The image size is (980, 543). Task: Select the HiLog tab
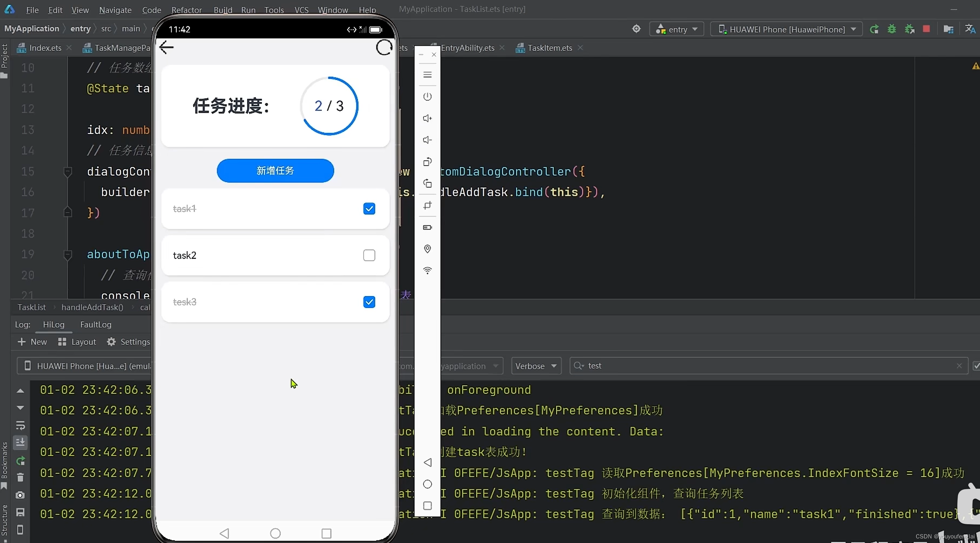pos(54,325)
